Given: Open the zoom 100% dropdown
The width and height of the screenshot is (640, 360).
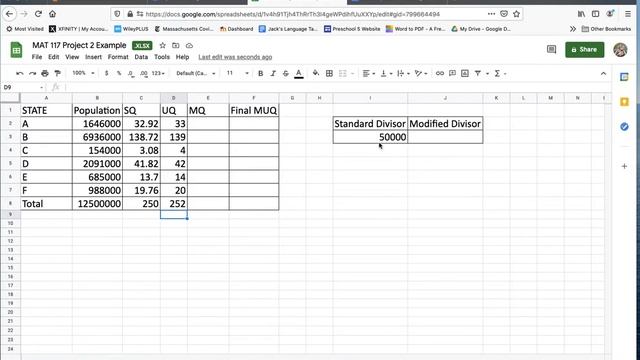Looking at the screenshot, I should 83,73.
